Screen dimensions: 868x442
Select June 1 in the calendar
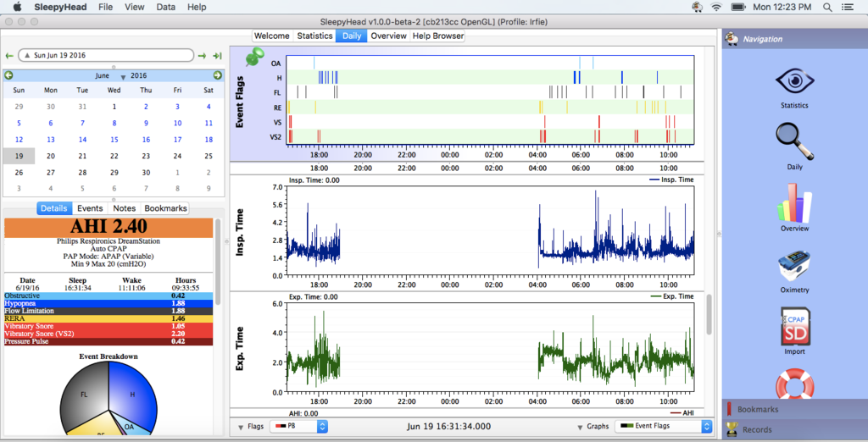(x=114, y=107)
